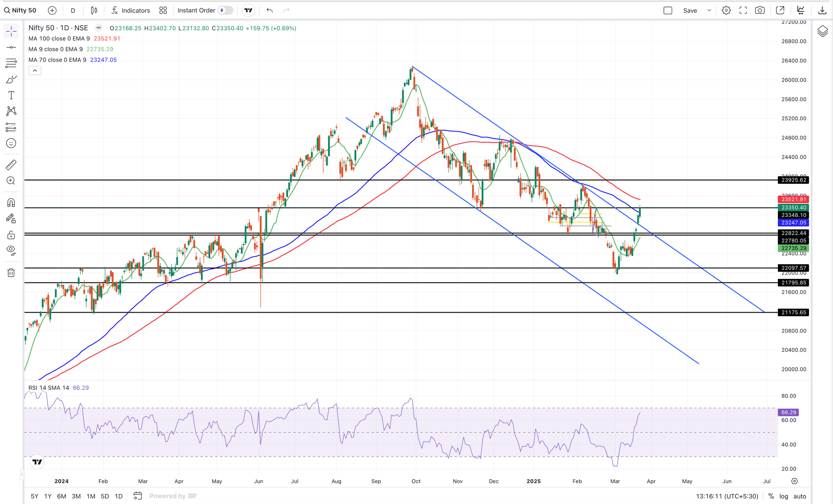The width and height of the screenshot is (833, 504).
Task: Click the Nifty 50 symbol search
Action: [20, 10]
